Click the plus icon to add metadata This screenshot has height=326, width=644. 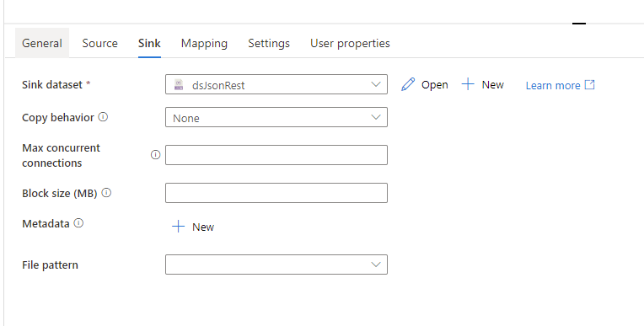[x=178, y=227]
